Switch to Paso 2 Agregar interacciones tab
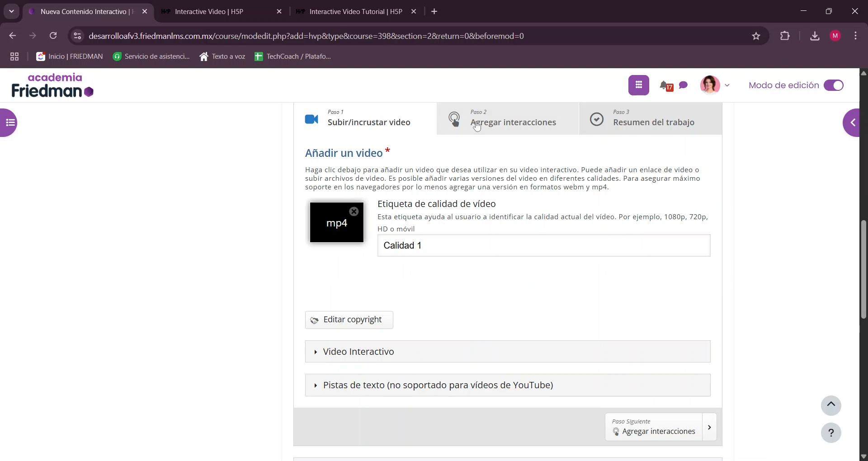This screenshot has width=868, height=461. point(508,118)
